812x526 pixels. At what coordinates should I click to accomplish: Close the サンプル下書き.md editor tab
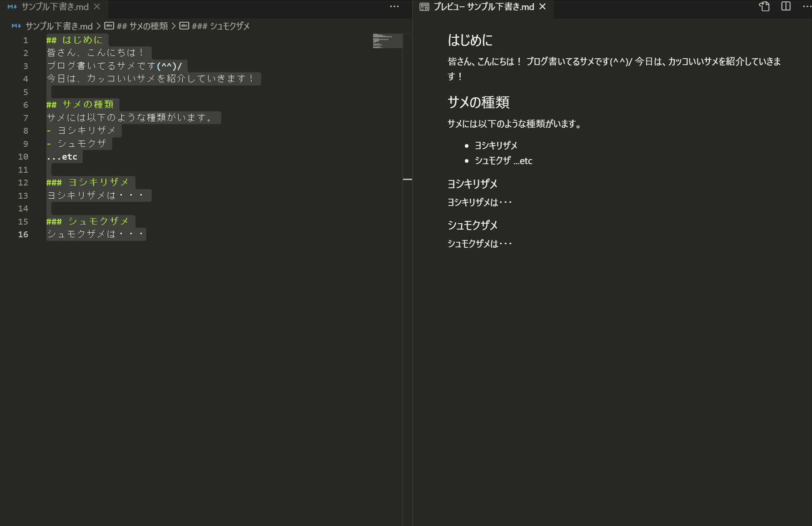click(x=96, y=7)
